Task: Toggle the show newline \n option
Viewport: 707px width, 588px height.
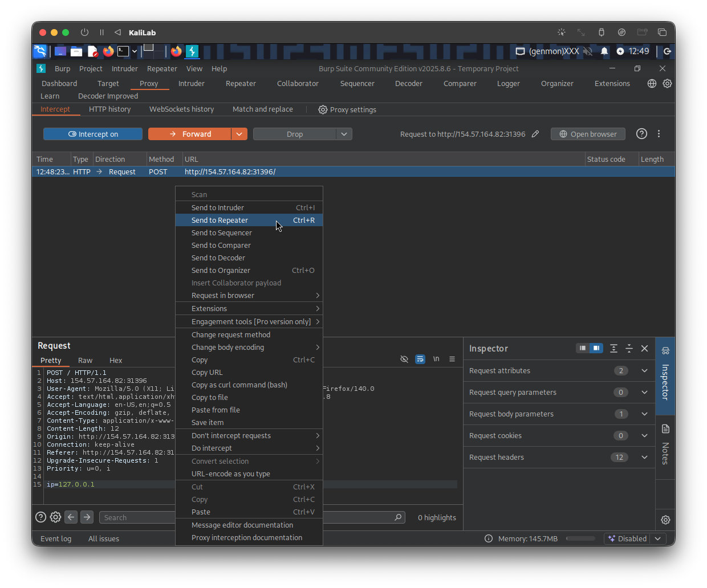Action: [436, 359]
